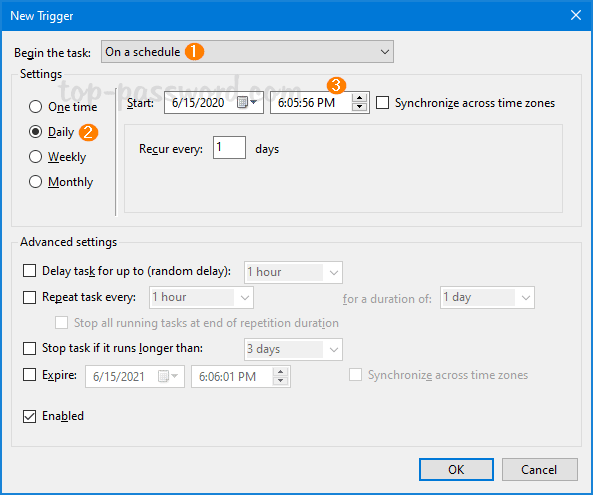The height and width of the screenshot is (495, 593).
Task: Confirm the trigger with OK button
Action: click(x=456, y=469)
